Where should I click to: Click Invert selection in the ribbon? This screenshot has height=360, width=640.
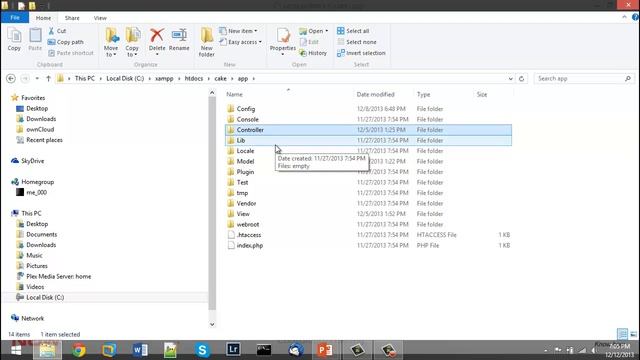click(x=361, y=53)
